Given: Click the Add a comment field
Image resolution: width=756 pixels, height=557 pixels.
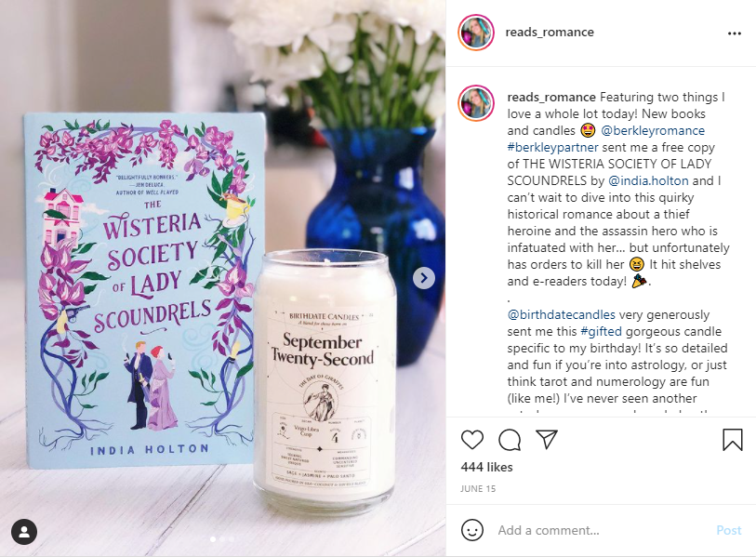Looking at the screenshot, I should pos(601,530).
